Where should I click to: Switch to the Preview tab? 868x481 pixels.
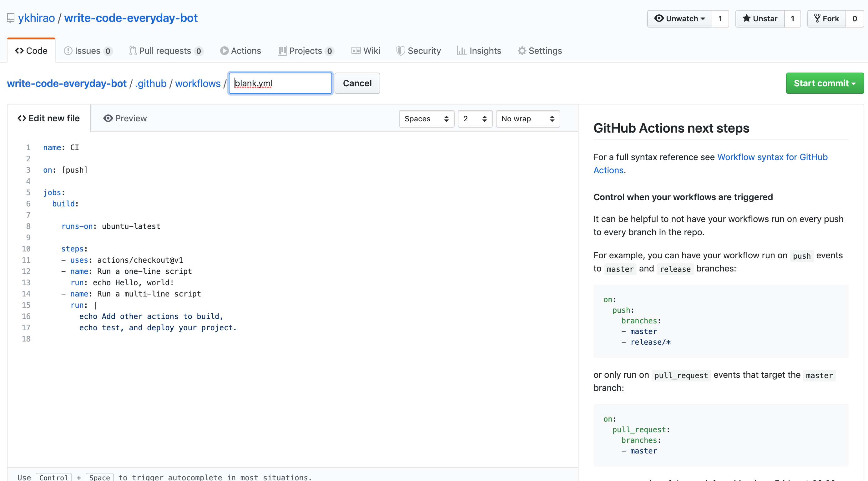125,118
